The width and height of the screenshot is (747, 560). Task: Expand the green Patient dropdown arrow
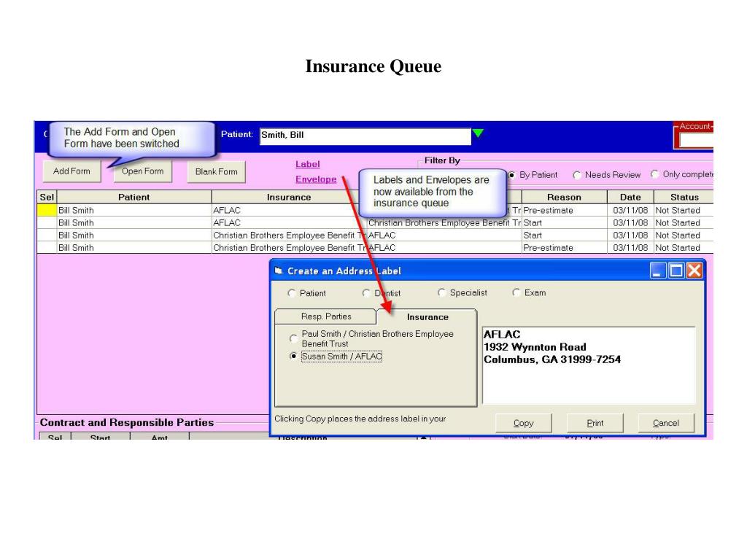[x=479, y=133]
